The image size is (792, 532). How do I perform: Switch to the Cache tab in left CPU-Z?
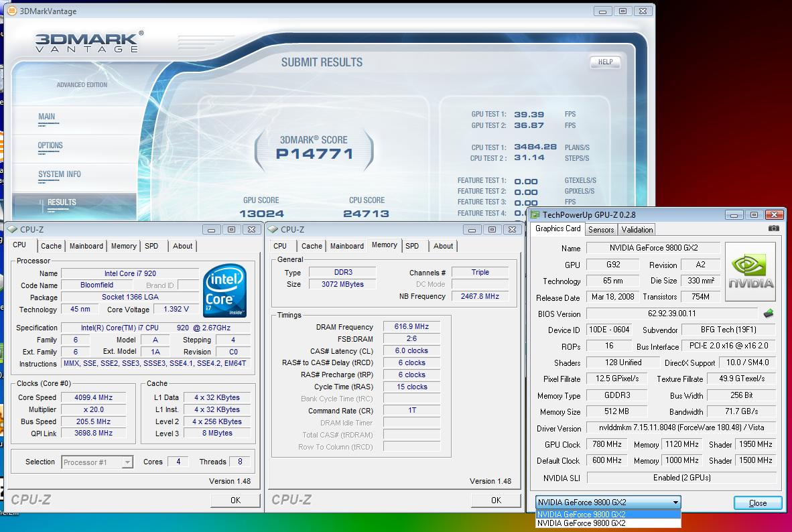pyautogui.click(x=51, y=246)
